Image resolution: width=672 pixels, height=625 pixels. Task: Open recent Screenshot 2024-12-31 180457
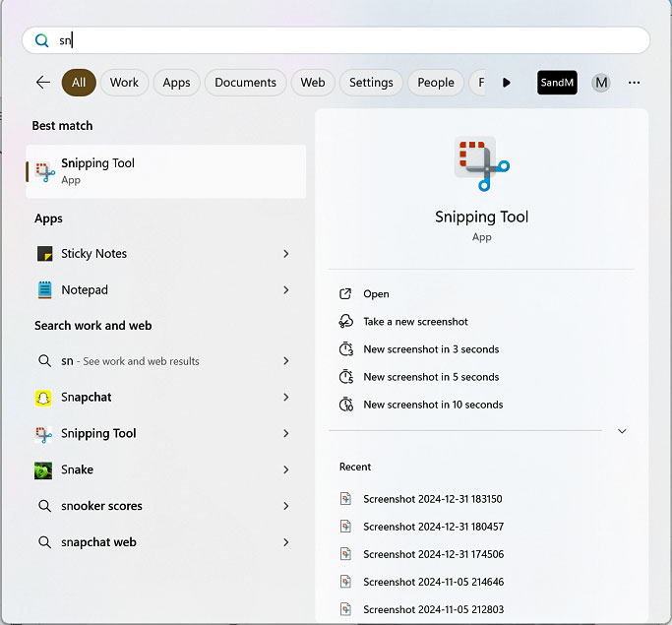click(434, 527)
